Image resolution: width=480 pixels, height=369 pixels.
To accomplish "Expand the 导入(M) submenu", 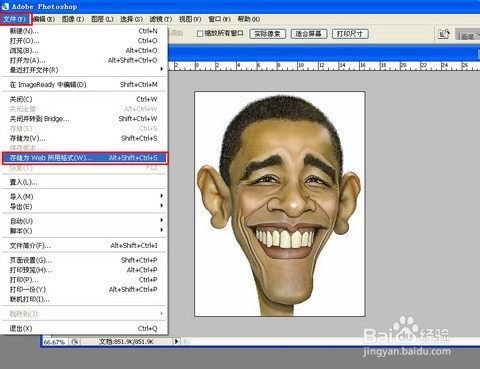I will tap(84, 197).
